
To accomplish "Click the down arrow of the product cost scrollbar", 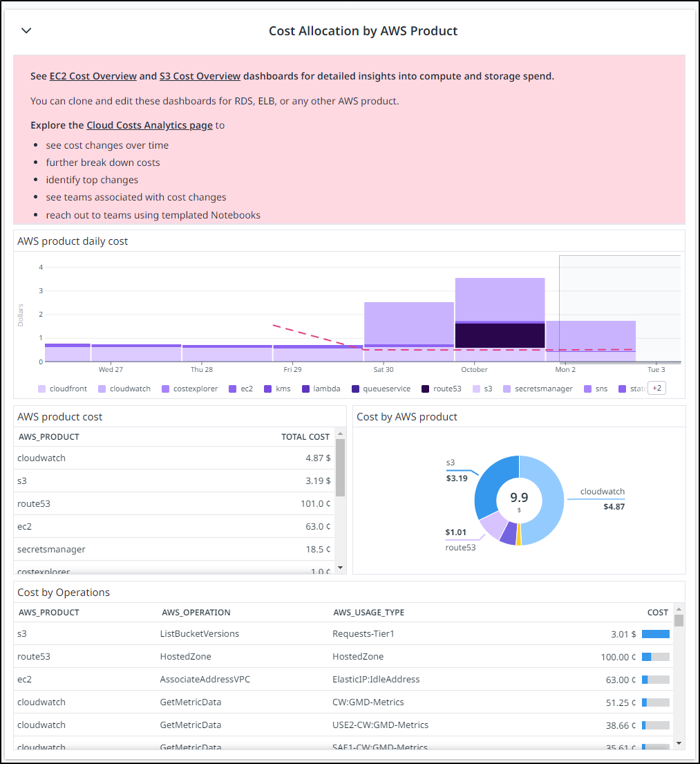I will 341,568.
